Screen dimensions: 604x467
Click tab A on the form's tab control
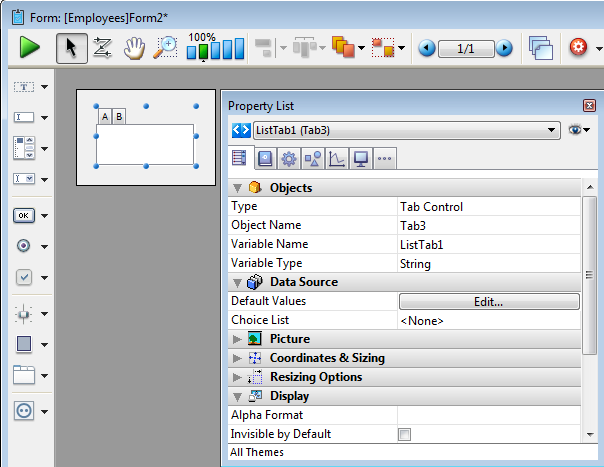tap(105, 117)
